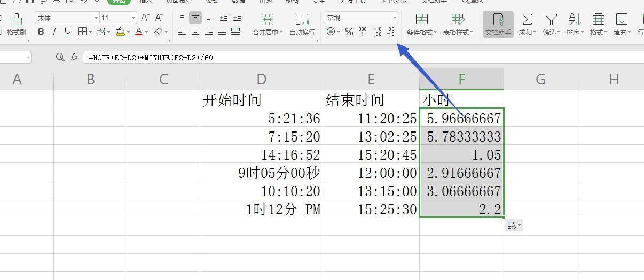Open the number format dropdown (常规)
The width and height of the screenshot is (644, 280).
[x=394, y=18]
